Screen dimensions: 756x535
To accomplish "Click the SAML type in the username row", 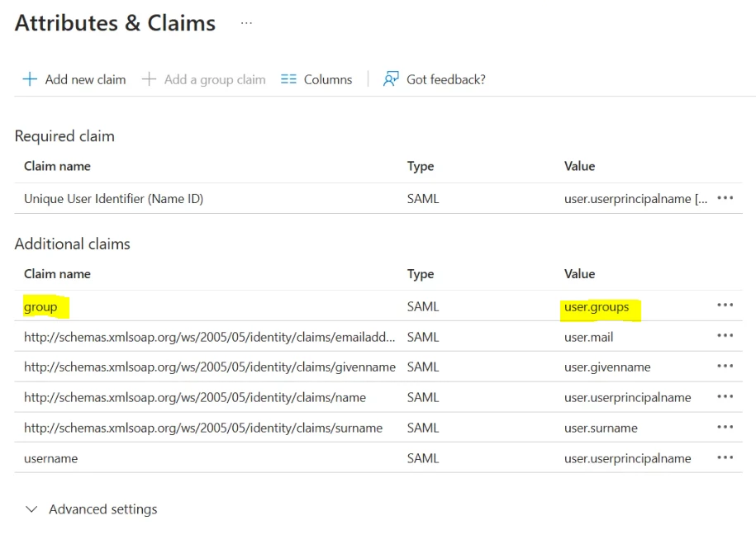I will pos(423,458).
